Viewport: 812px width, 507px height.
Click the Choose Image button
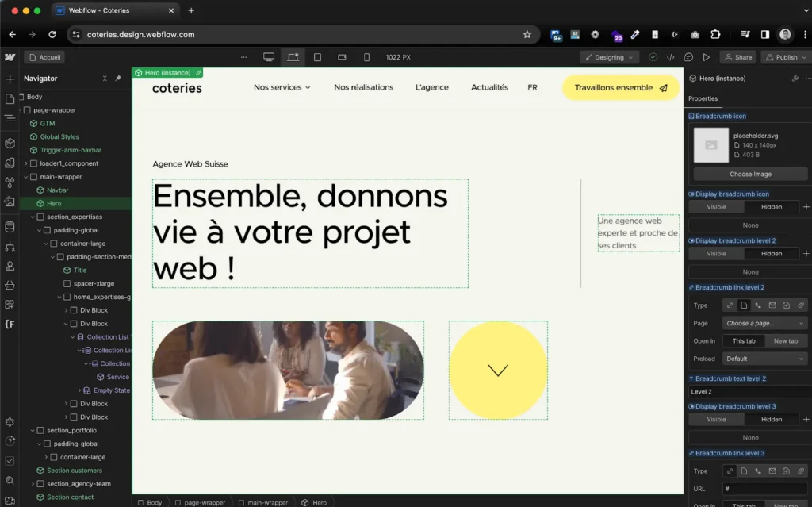pos(749,174)
